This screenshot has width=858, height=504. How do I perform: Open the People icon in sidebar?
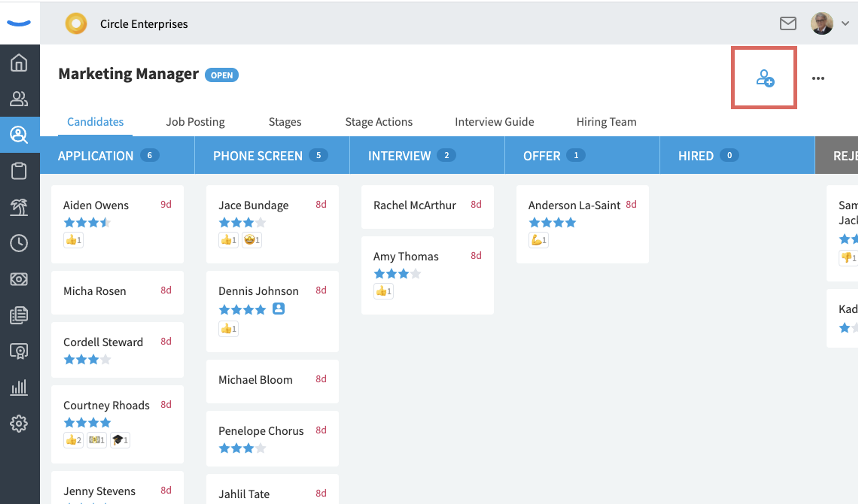(19, 99)
